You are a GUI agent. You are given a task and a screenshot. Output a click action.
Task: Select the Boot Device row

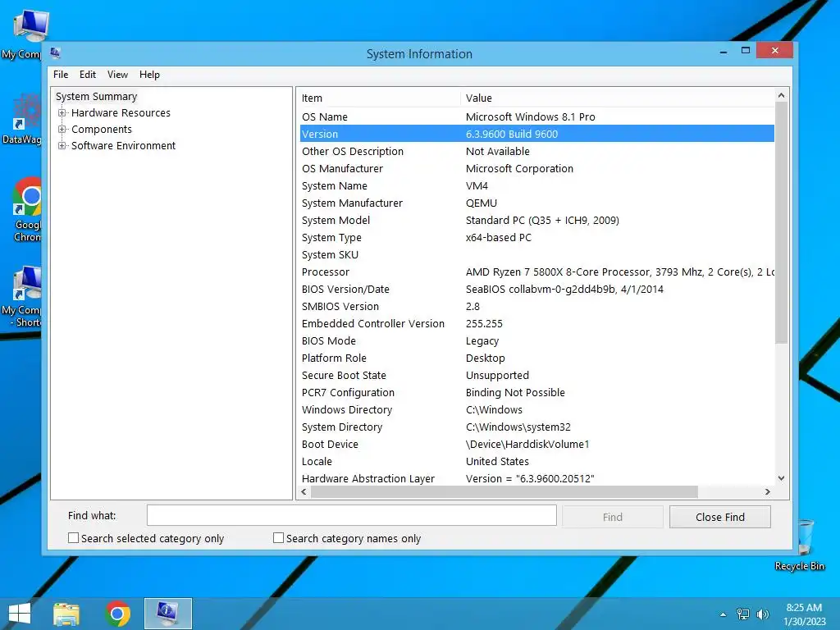(x=536, y=444)
